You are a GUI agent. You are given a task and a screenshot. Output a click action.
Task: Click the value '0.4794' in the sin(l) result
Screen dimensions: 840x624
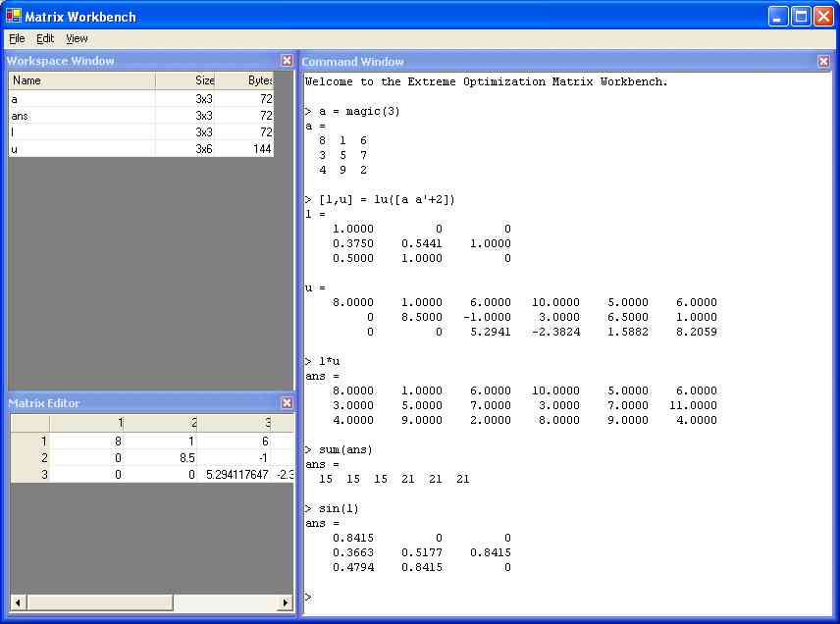coord(353,567)
